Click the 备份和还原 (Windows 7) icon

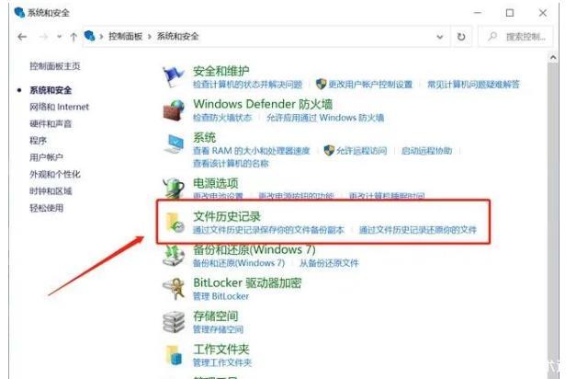click(x=174, y=256)
